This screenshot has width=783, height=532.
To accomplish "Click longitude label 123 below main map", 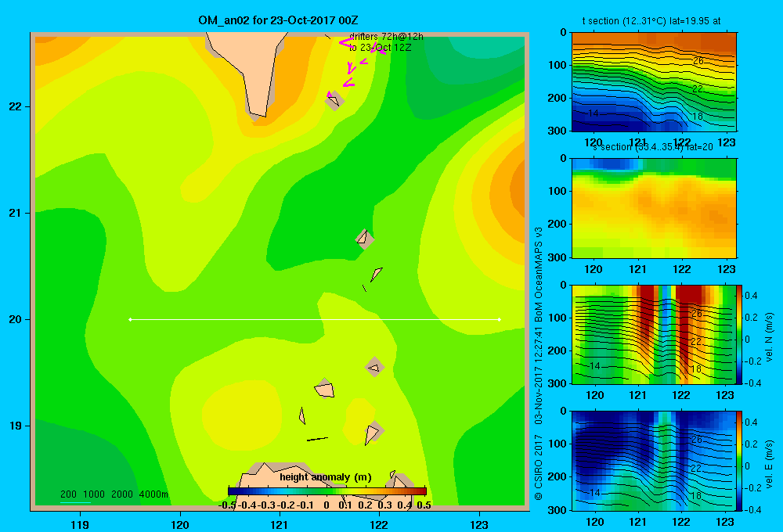I will (479, 524).
